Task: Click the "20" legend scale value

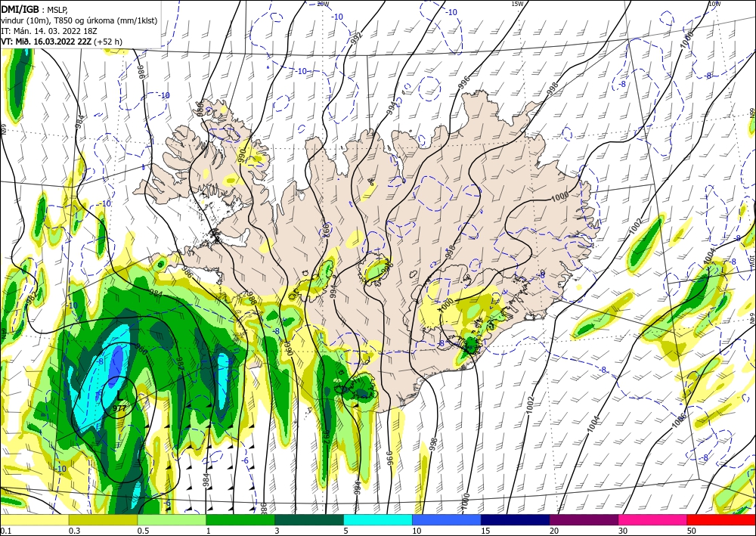Action: [554, 531]
